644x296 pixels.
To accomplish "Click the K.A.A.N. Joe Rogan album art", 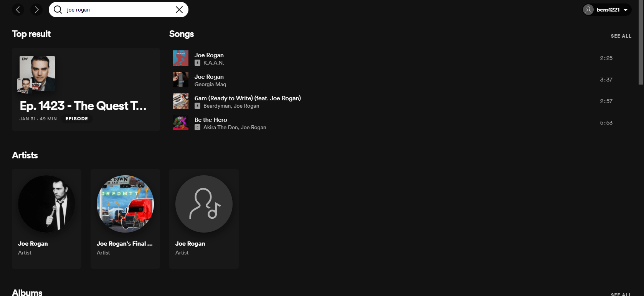I will [181, 58].
